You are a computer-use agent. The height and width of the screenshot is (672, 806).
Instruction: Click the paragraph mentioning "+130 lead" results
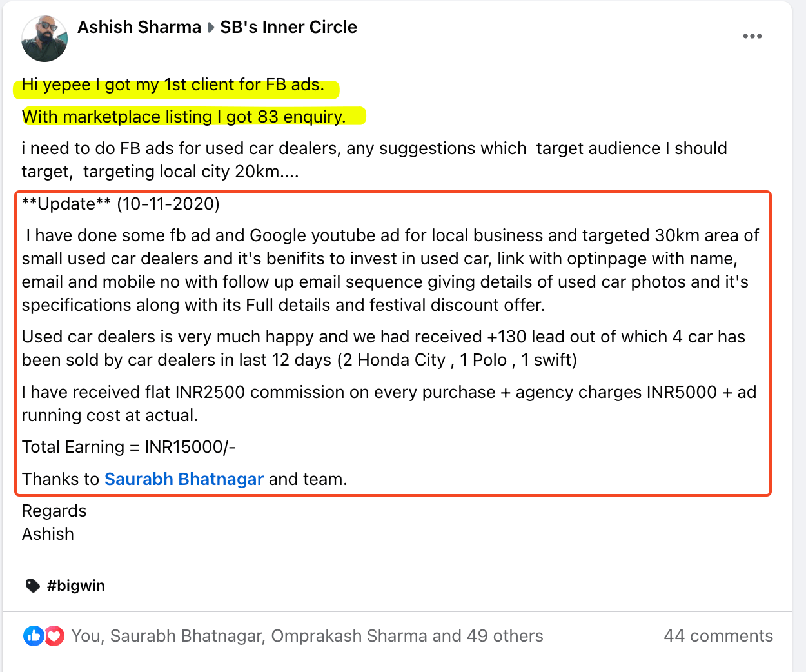pyautogui.click(x=383, y=348)
